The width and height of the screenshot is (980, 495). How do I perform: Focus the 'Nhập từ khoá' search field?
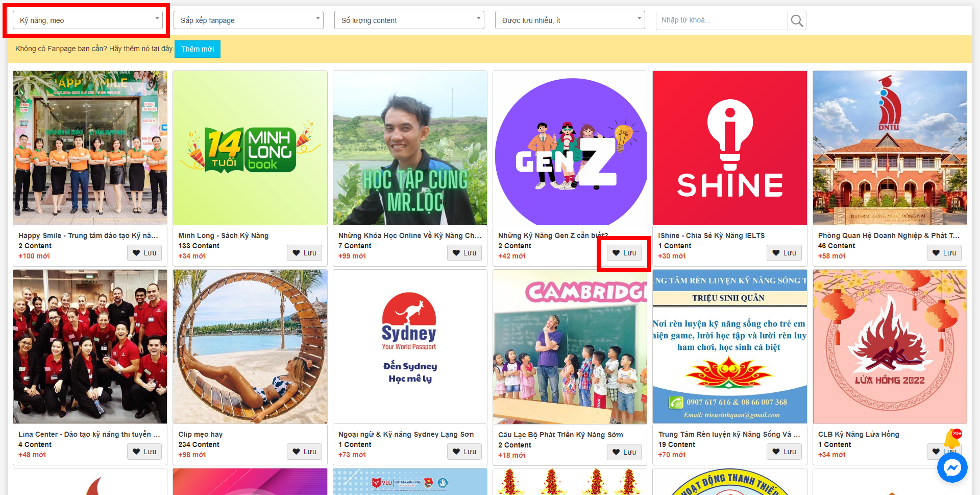coord(722,20)
